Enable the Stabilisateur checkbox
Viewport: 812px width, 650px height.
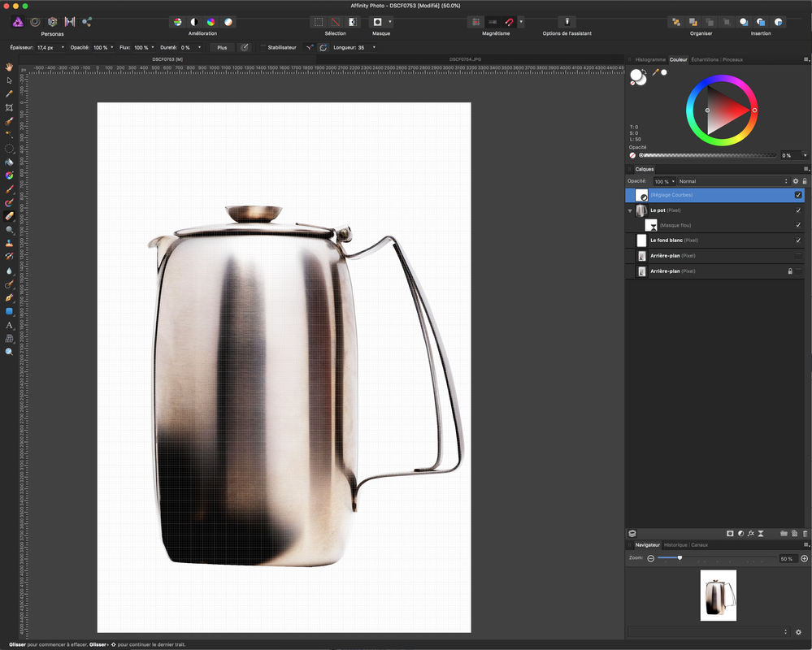point(263,48)
